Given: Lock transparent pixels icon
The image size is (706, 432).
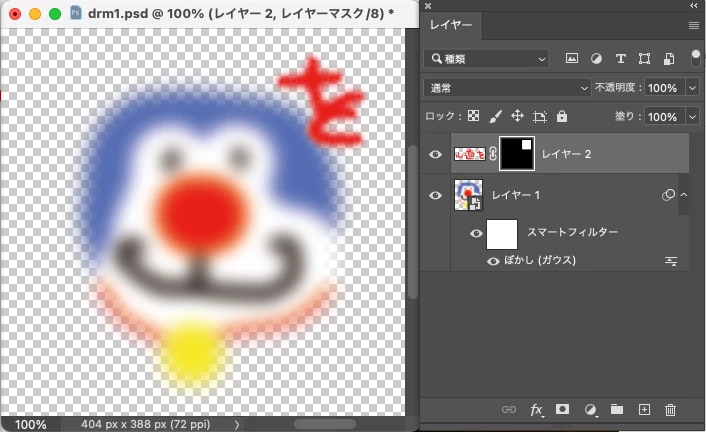Looking at the screenshot, I should tap(473, 116).
